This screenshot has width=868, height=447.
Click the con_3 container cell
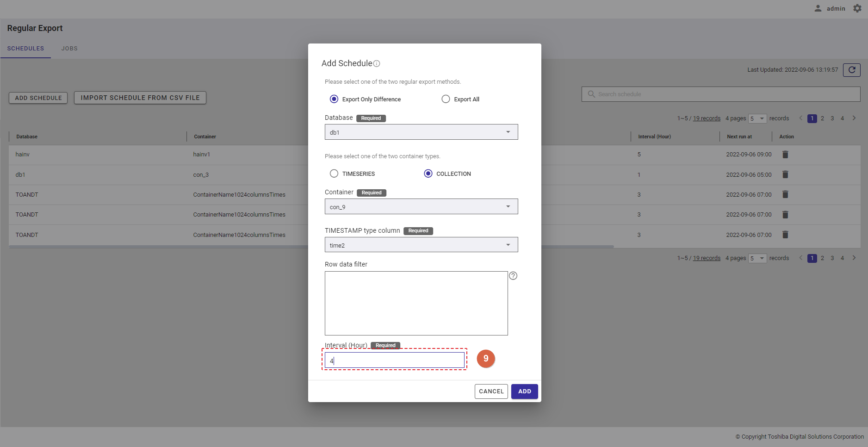coord(201,175)
